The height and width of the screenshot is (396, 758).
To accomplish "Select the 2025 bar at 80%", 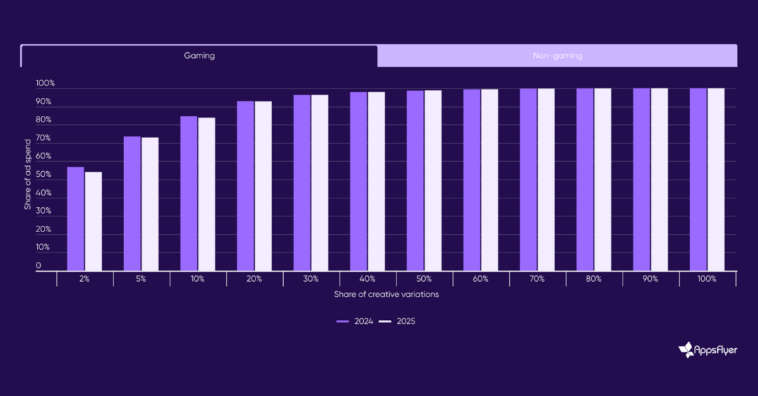I will click(603, 179).
